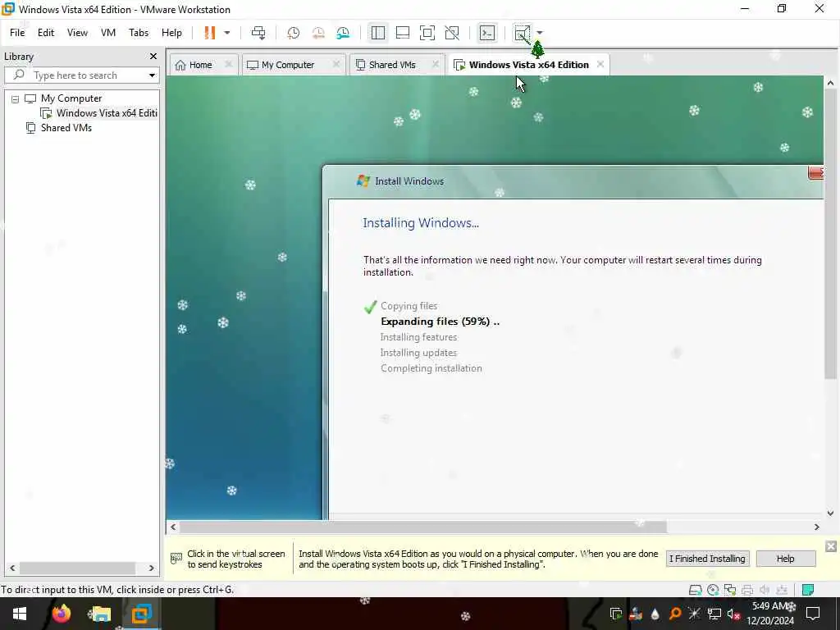The width and height of the screenshot is (840, 630).
Task: Select Windows Vista x64 Edition library item
Action: coord(106,113)
